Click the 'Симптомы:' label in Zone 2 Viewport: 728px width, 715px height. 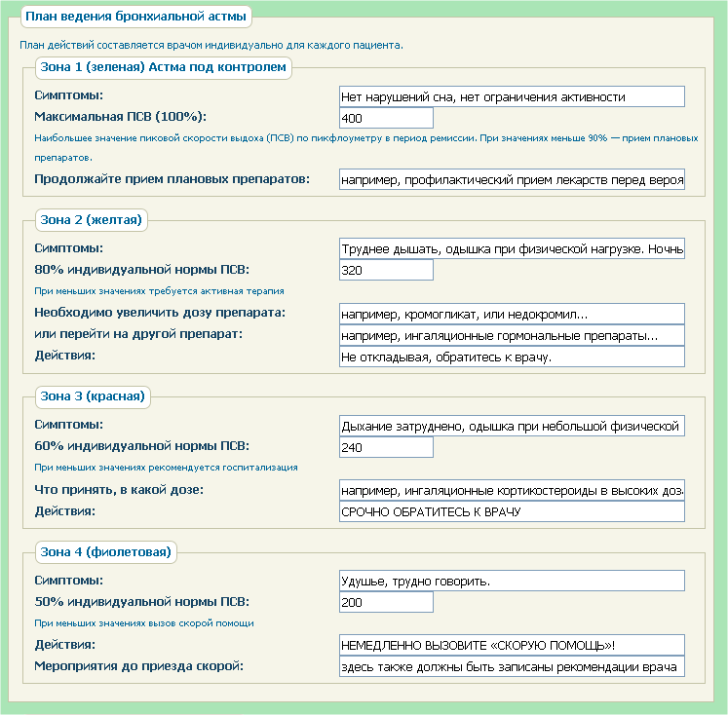(69, 248)
